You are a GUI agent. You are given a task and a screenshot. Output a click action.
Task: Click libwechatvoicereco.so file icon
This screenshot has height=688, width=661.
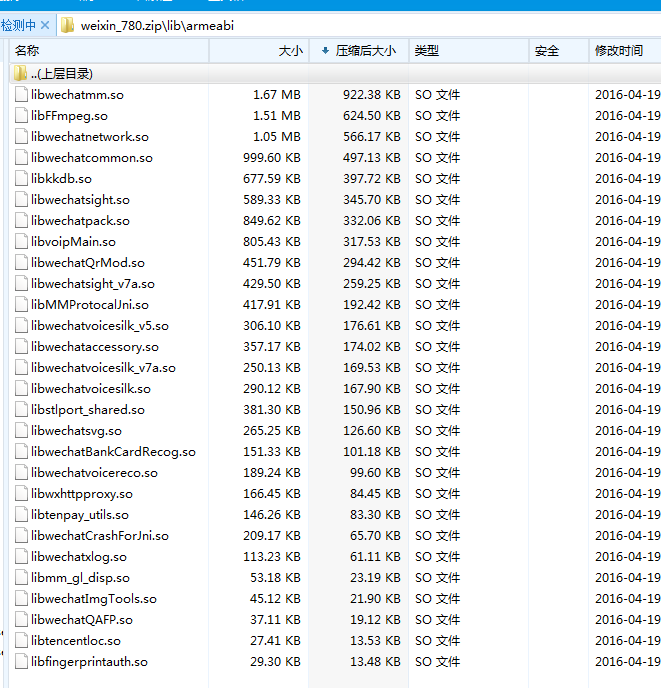21,473
